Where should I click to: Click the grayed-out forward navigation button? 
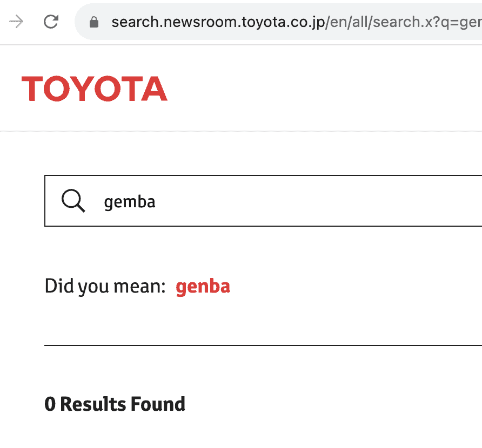tap(16, 22)
